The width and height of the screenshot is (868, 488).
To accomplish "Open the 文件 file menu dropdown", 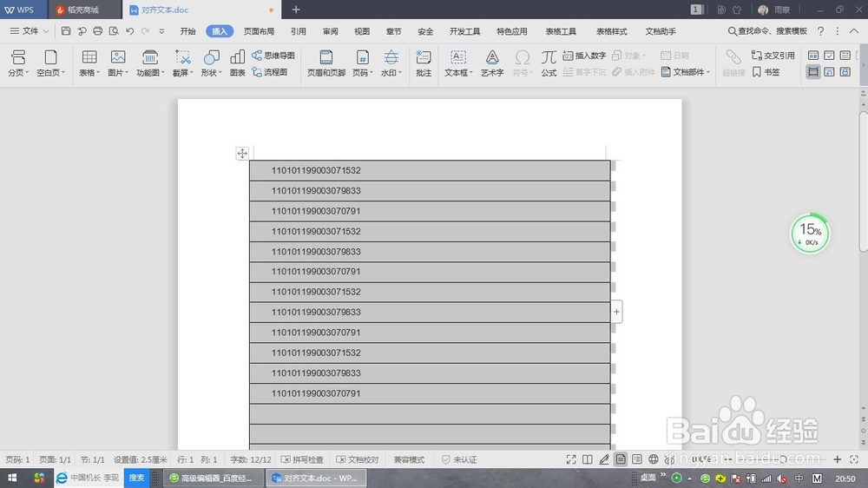I will point(30,31).
